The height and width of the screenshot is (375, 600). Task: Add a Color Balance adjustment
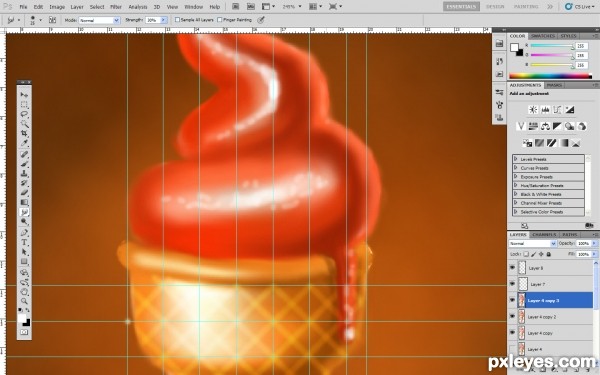pyautogui.click(x=545, y=126)
